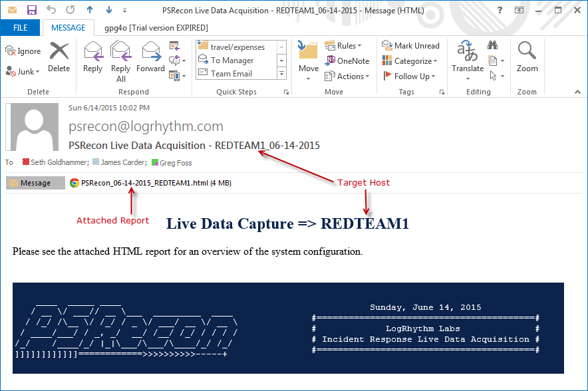The image size is (588, 391).
Task: Select the Reply icon in the ribbon
Action: (x=92, y=60)
